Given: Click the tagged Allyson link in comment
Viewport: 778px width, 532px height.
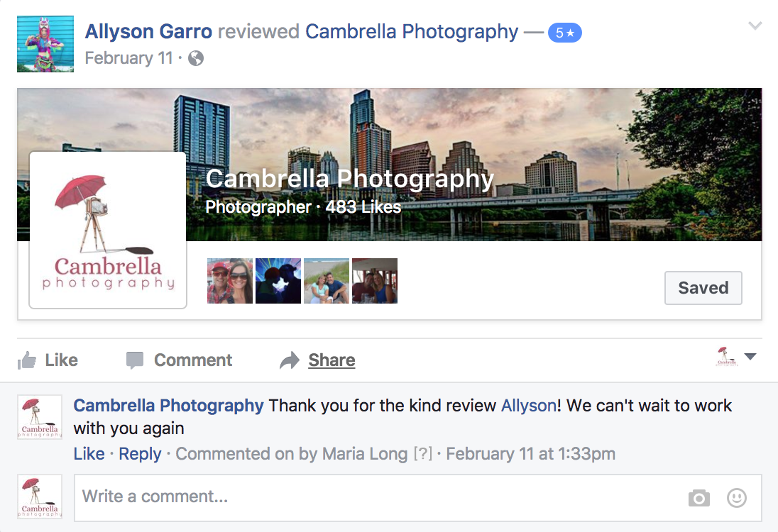Looking at the screenshot, I should [x=528, y=406].
